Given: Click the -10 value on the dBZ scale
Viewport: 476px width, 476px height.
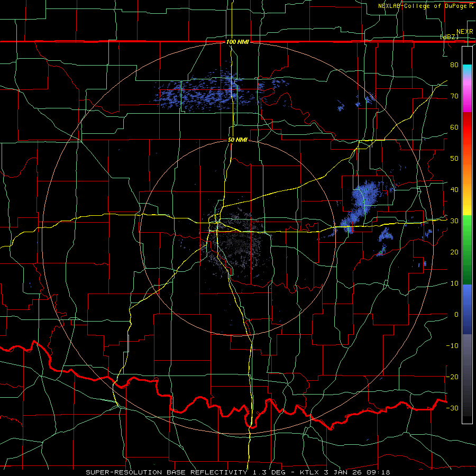Looking at the screenshot, I should click(x=452, y=346).
